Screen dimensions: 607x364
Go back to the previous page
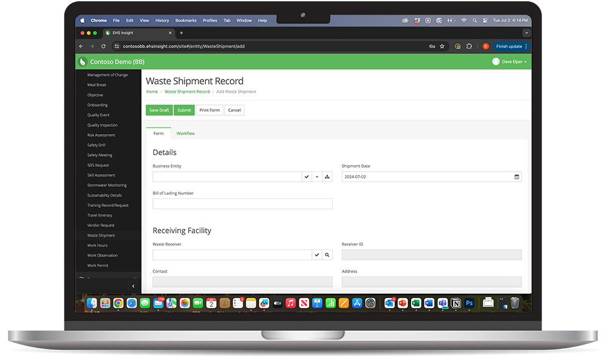(81, 47)
